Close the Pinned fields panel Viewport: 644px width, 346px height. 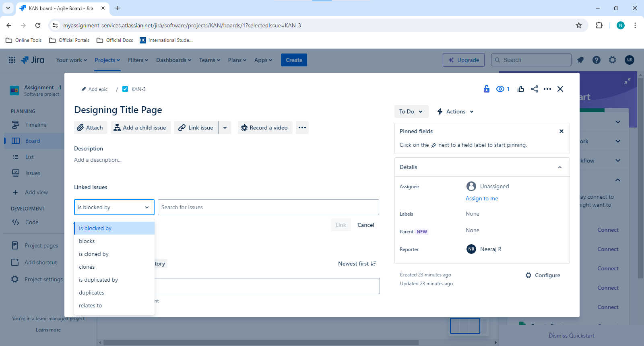561,131
